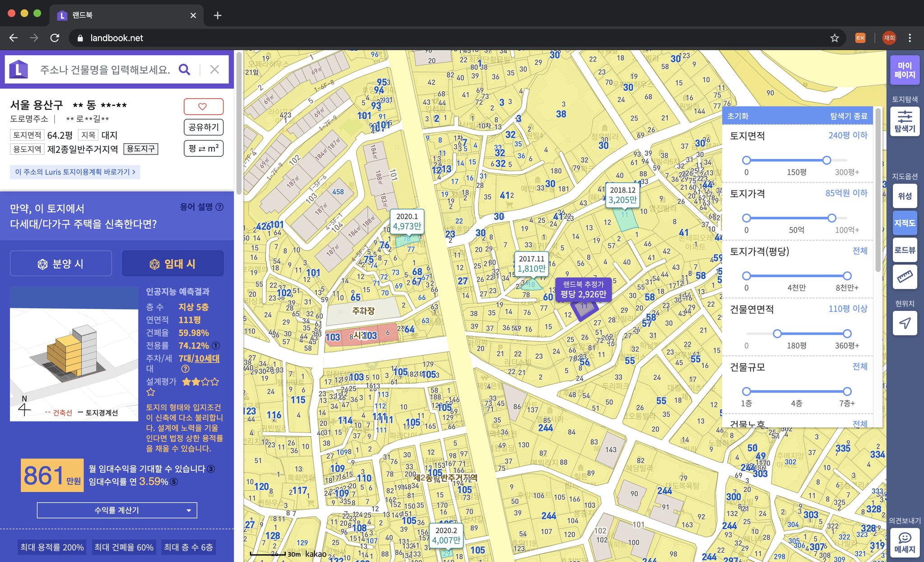The width and height of the screenshot is (924, 562).
Task: Click 토지가격(평당) slider left handle
Action: coord(747,276)
